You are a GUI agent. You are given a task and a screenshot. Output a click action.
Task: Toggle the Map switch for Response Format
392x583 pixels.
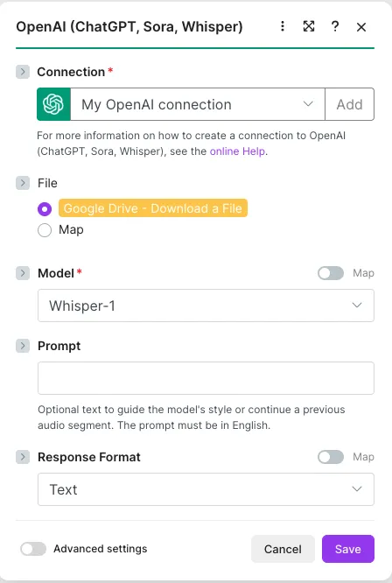coord(331,457)
